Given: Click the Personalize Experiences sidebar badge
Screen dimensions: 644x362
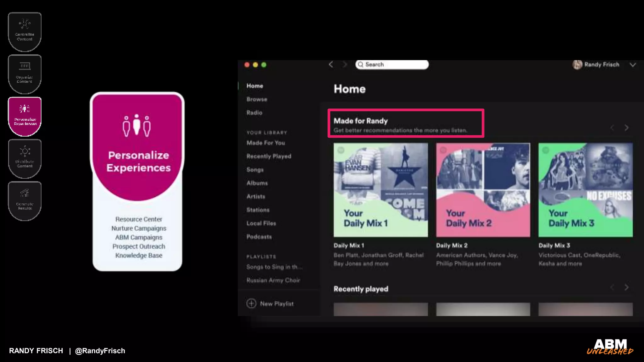Looking at the screenshot, I should (x=25, y=116).
